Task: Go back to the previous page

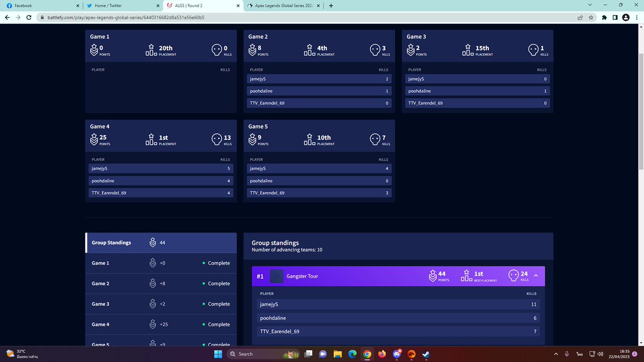Action: [7, 17]
